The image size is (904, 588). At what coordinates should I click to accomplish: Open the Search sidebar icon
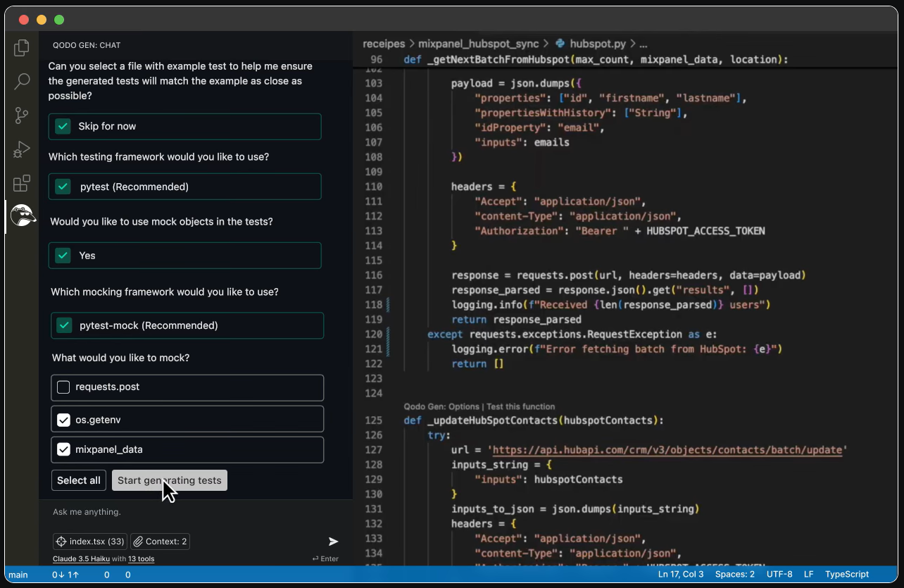click(21, 82)
